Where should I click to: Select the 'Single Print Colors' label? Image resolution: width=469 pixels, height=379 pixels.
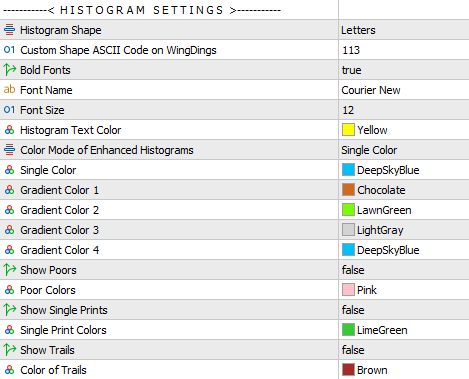pyautogui.click(x=63, y=330)
